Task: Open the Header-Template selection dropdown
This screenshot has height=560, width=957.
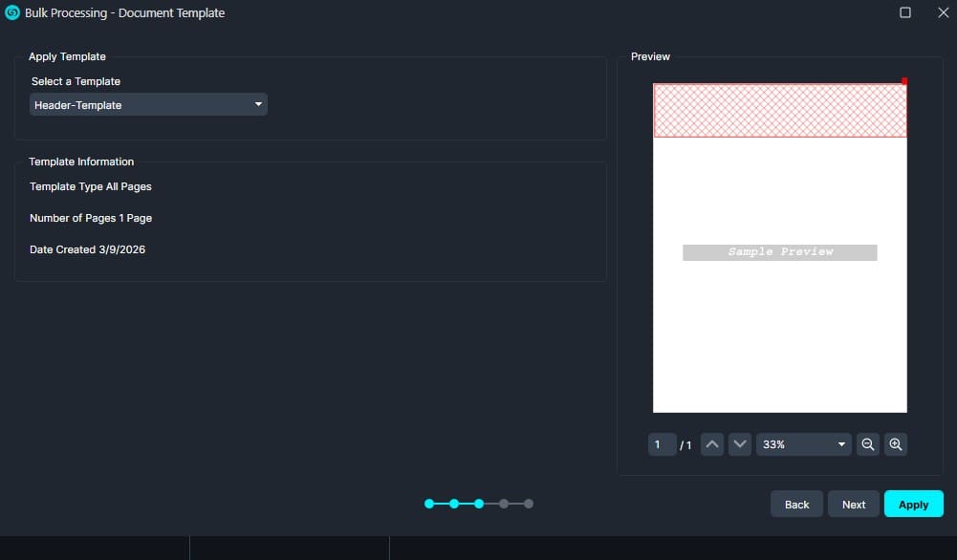Action: tap(148, 105)
